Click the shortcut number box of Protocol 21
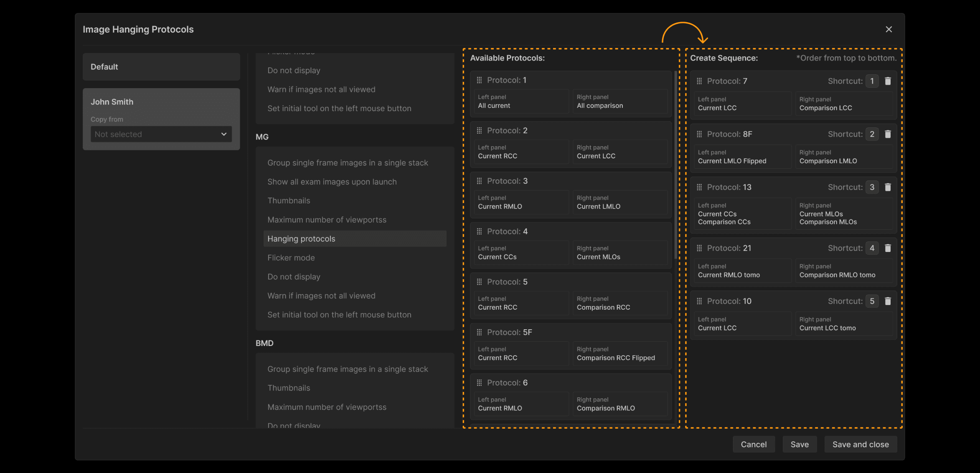This screenshot has width=980, height=473. click(872, 248)
